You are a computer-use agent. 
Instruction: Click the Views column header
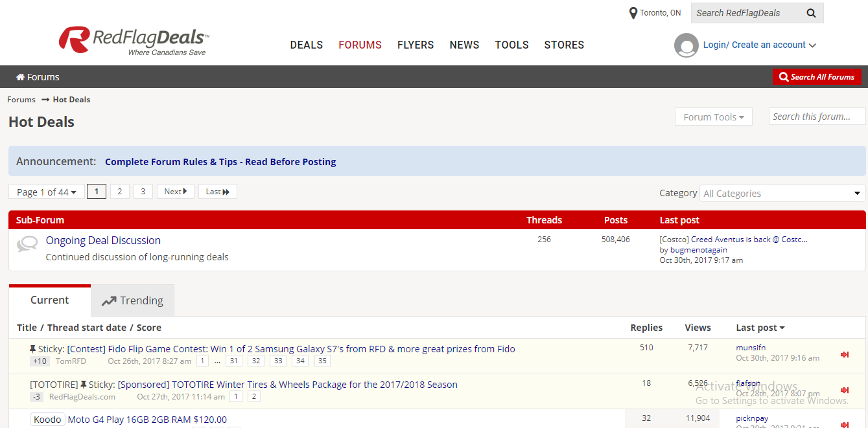[x=698, y=328]
